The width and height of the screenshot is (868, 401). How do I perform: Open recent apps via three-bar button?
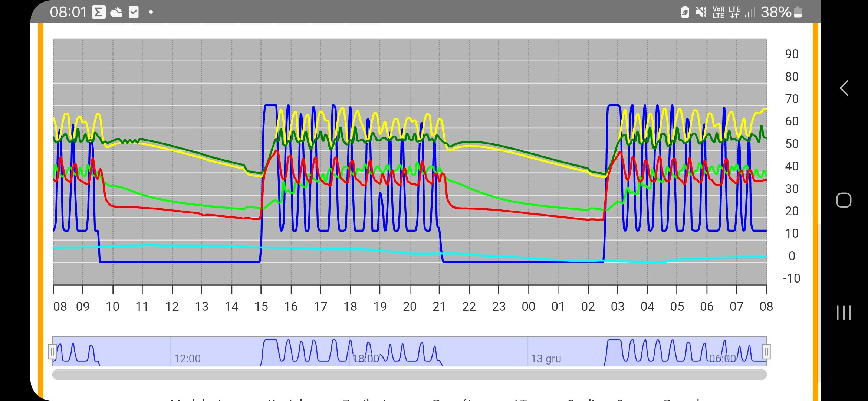coord(844,312)
